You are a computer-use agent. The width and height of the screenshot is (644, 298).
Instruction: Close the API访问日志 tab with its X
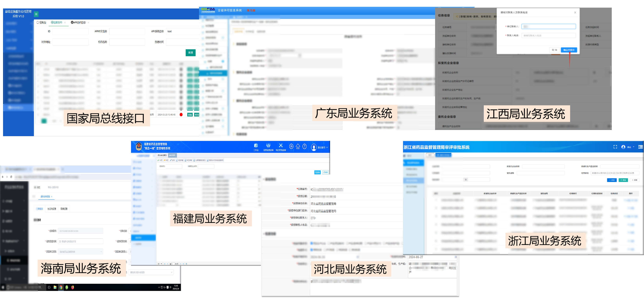click(x=88, y=23)
